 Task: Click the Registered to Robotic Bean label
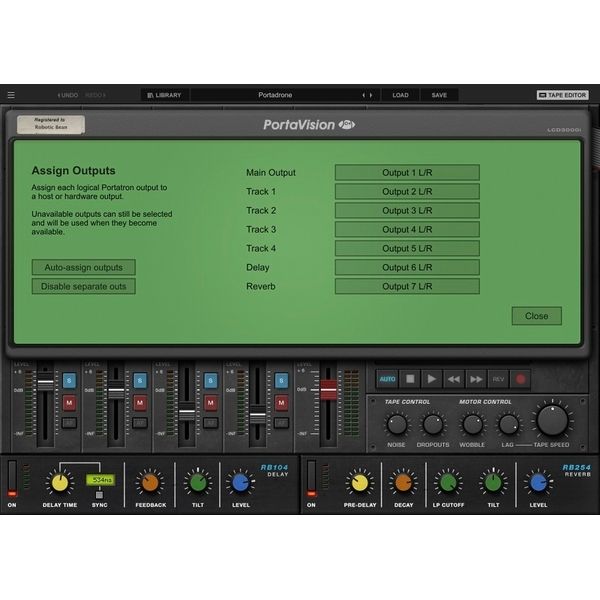[51, 124]
